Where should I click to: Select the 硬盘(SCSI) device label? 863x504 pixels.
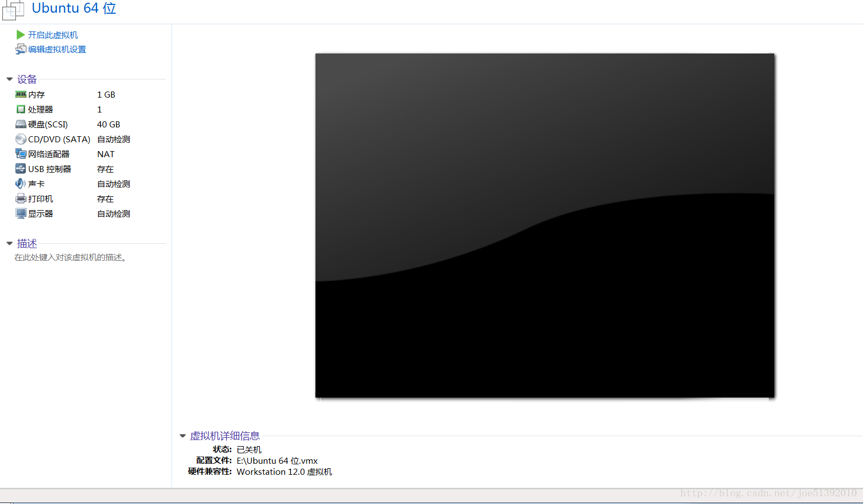tap(48, 125)
